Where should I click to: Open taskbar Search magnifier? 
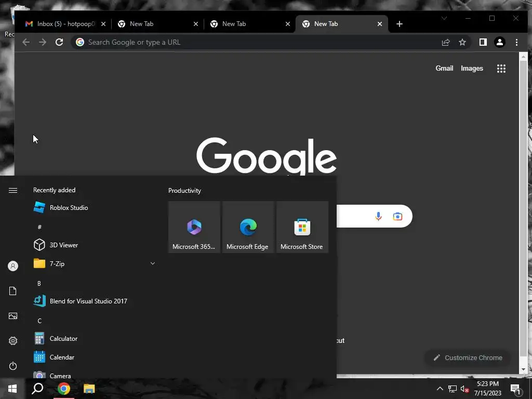click(37, 389)
